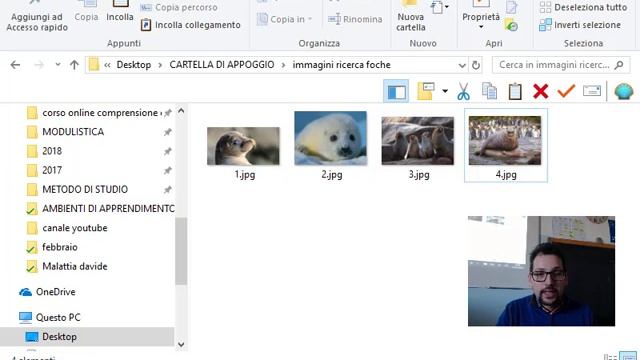Select OneDrive in navigation pane
Image resolution: width=640 pixels, height=360 pixels.
pyautogui.click(x=56, y=292)
